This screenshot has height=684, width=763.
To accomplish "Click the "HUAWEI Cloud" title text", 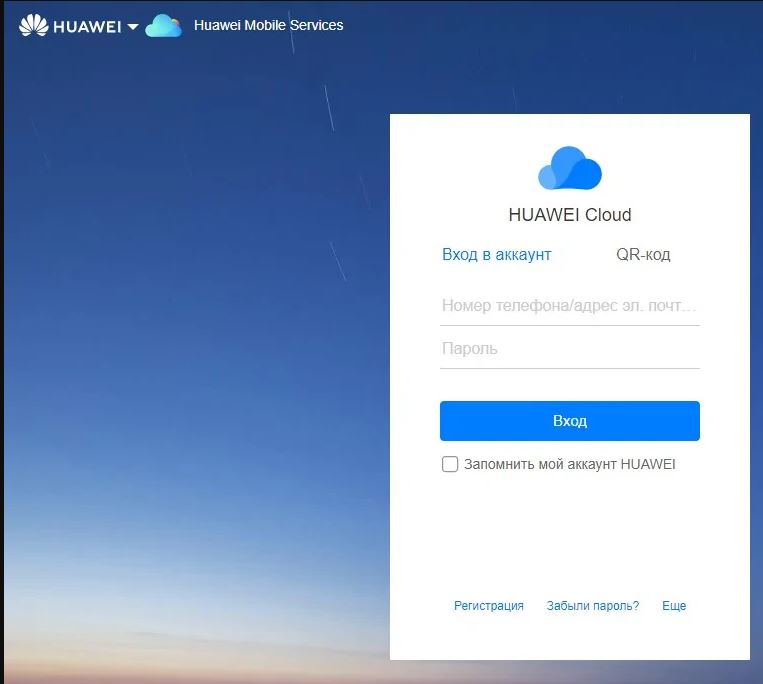I will (570, 215).
